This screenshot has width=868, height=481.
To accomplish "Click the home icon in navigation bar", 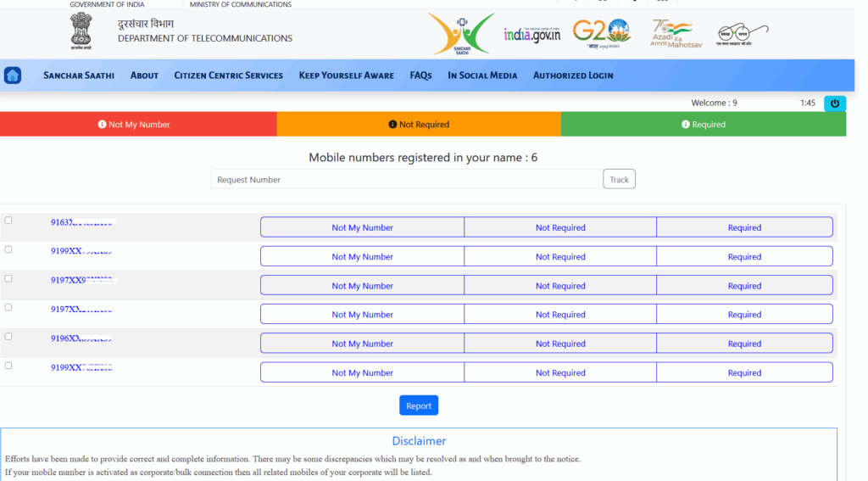I will [x=13, y=76].
